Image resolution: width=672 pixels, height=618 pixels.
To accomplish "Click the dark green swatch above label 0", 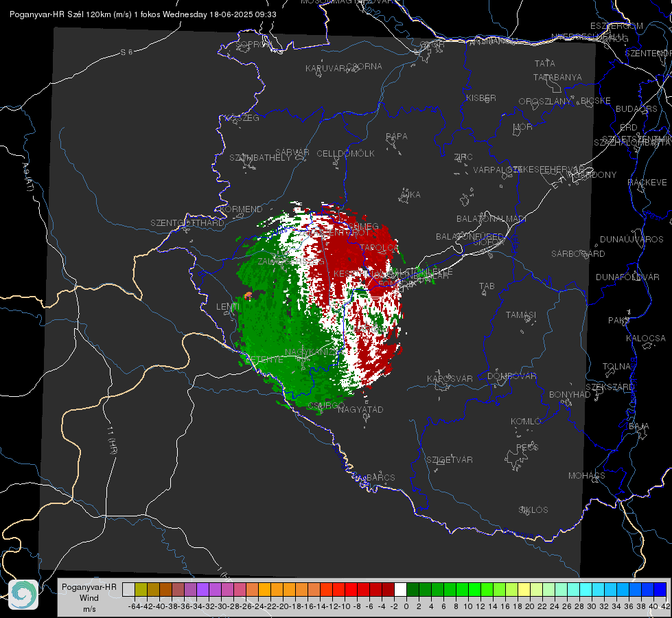I will coord(413,589).
